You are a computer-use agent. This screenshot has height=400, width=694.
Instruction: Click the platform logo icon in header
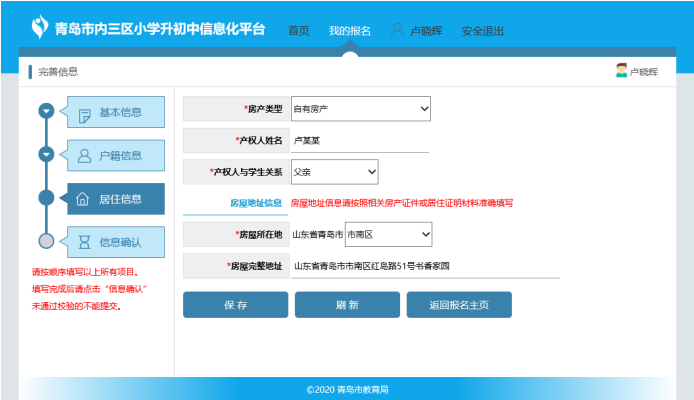point(41,27)
